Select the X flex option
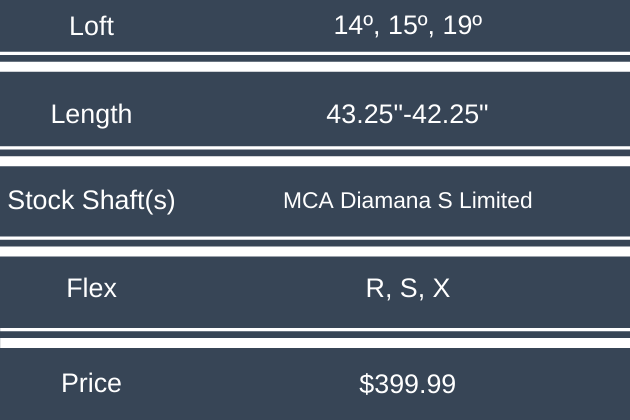 (440, 289)
